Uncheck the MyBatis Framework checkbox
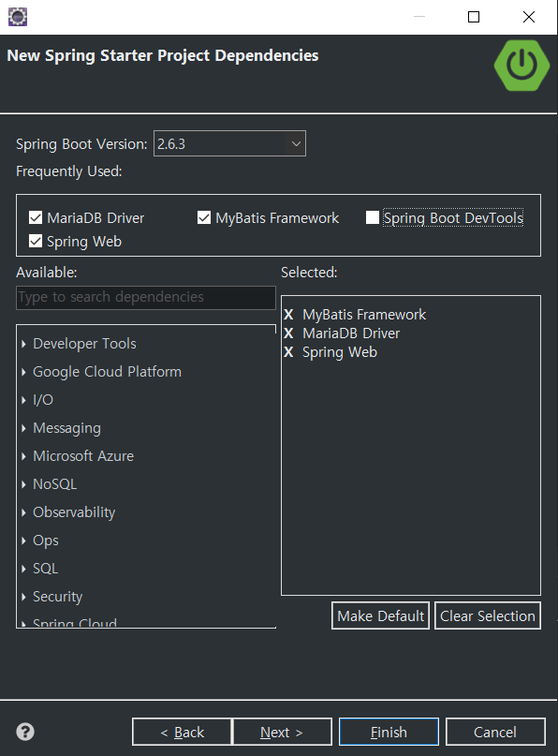Screen dimensions: 558x756 point(204,218)
